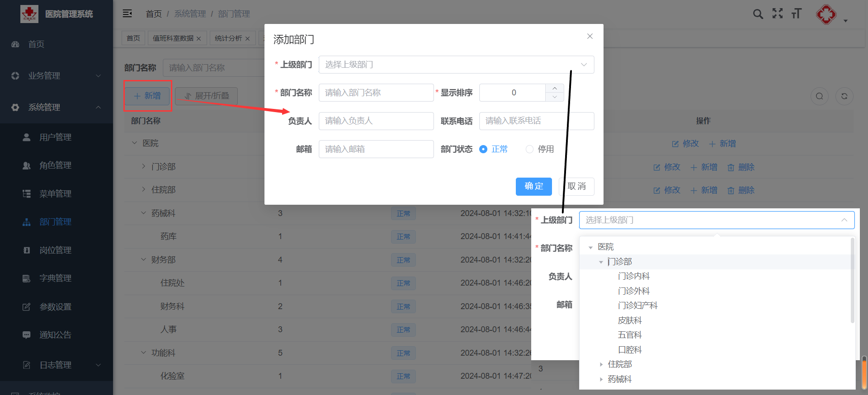Viewport: 868px width, 395px height.
Task: Toggle fullscreen mode icon in header
Action: point(777,14)
